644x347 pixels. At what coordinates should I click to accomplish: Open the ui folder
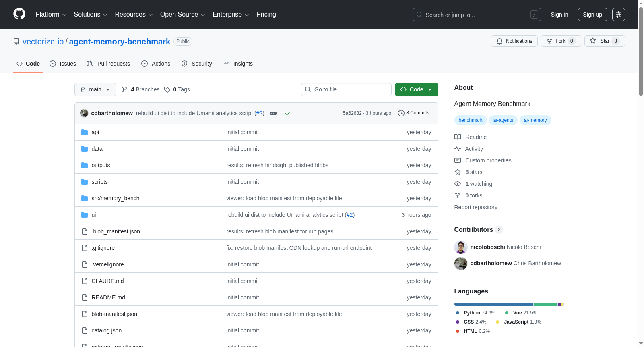94,215
